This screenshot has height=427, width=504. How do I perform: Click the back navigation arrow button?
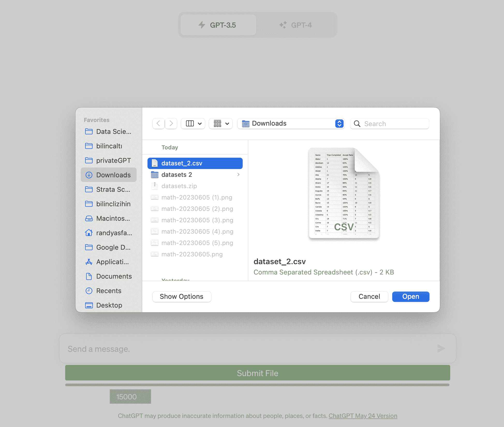[159, 123]
